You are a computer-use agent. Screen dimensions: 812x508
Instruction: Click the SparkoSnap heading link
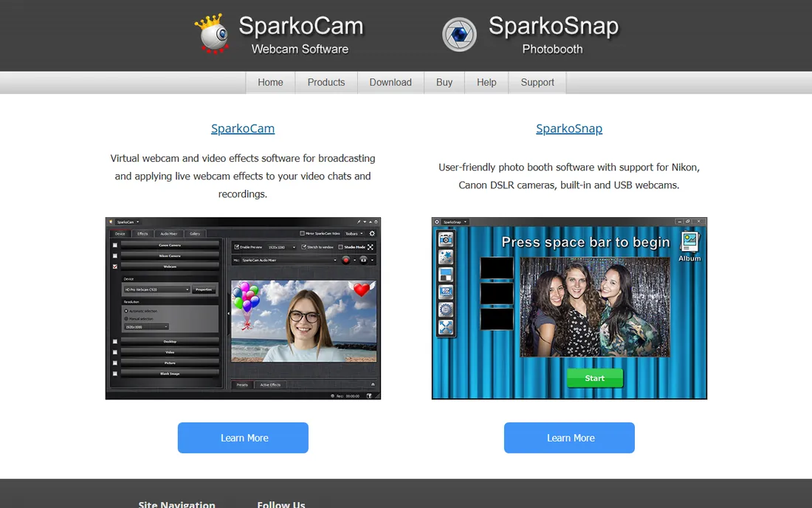[569, 128]
